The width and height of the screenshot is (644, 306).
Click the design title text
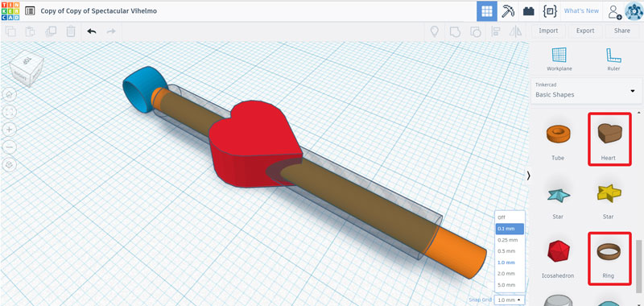click(x=98, y=11)
